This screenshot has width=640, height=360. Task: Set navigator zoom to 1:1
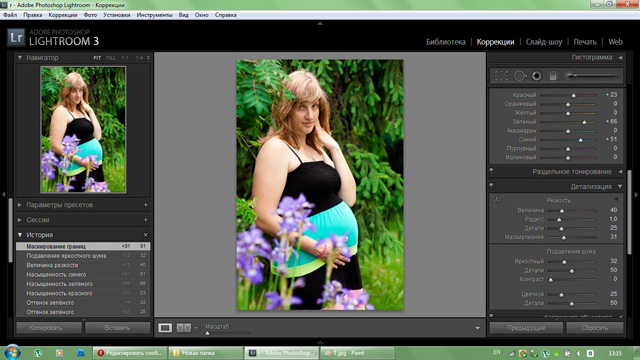coord(125,58)
